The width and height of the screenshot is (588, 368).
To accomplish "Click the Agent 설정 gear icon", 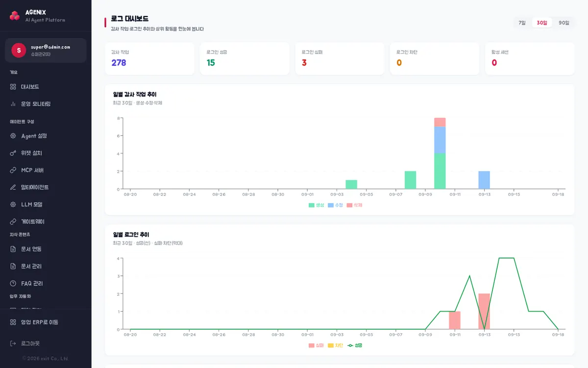I will tap(13, 136).
